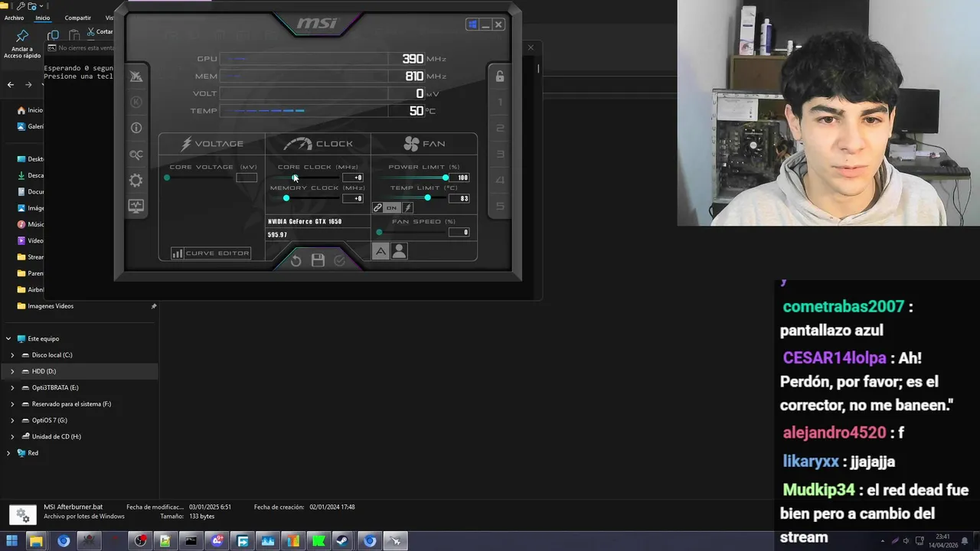Expand Reservado para el sistema (F:)
Image resolution: width=980 pixels, height=551 pixels.
click(12, 404)
